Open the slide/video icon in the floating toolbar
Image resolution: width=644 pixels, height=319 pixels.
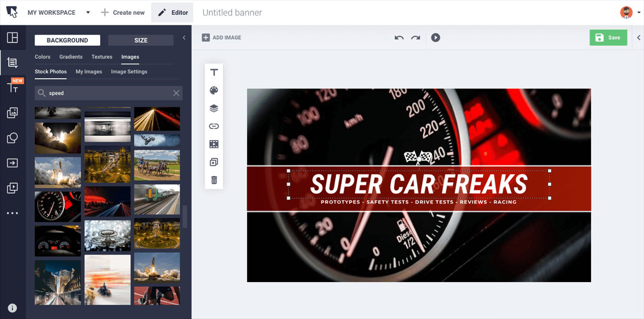coord(214,144)
